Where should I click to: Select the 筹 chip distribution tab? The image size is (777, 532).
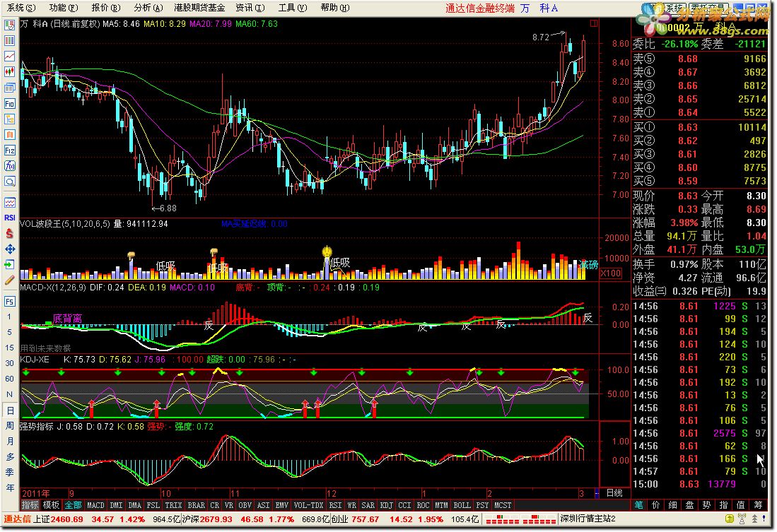[758, 504]
